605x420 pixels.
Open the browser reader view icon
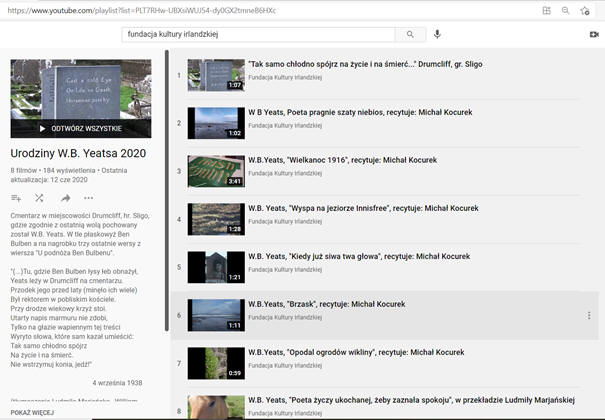546,11
